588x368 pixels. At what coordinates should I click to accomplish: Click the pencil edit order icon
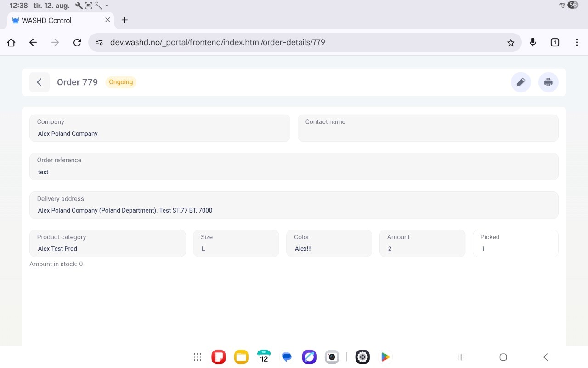point(520,82)
